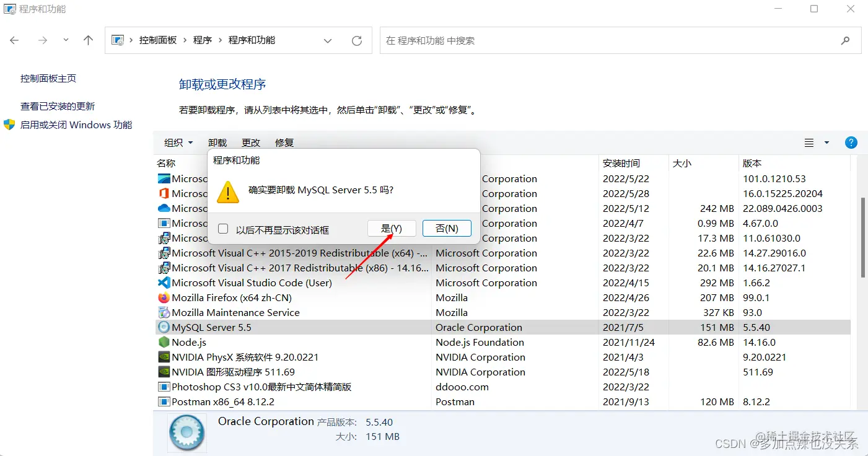Screen dimensions: 868x456
Task: Refresh the programs list
Action: 357,40
